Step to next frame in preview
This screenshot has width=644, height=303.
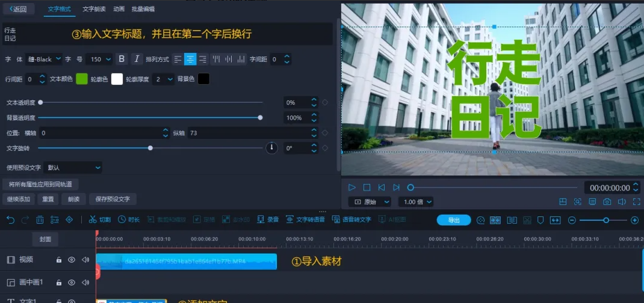click(x=397, y=188)
